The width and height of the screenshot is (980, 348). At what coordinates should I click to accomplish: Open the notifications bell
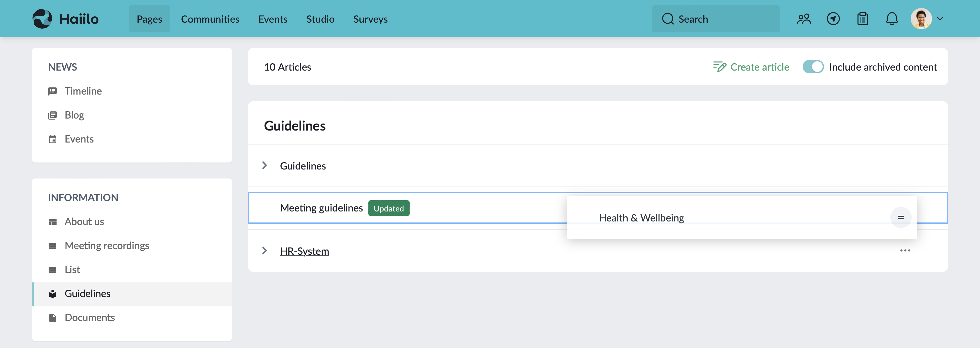[x=891, y=19]
